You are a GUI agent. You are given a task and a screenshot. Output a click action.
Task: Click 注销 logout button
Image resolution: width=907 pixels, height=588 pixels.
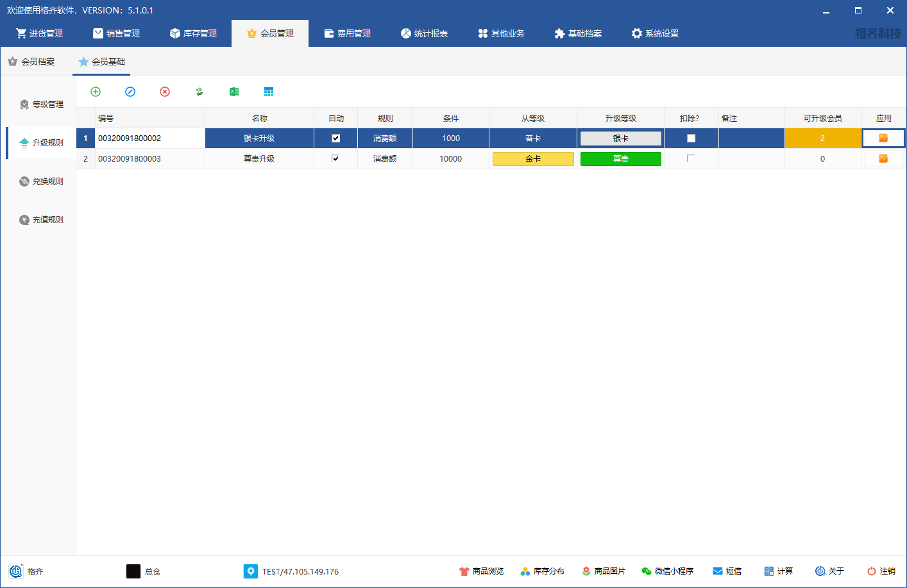881,571
